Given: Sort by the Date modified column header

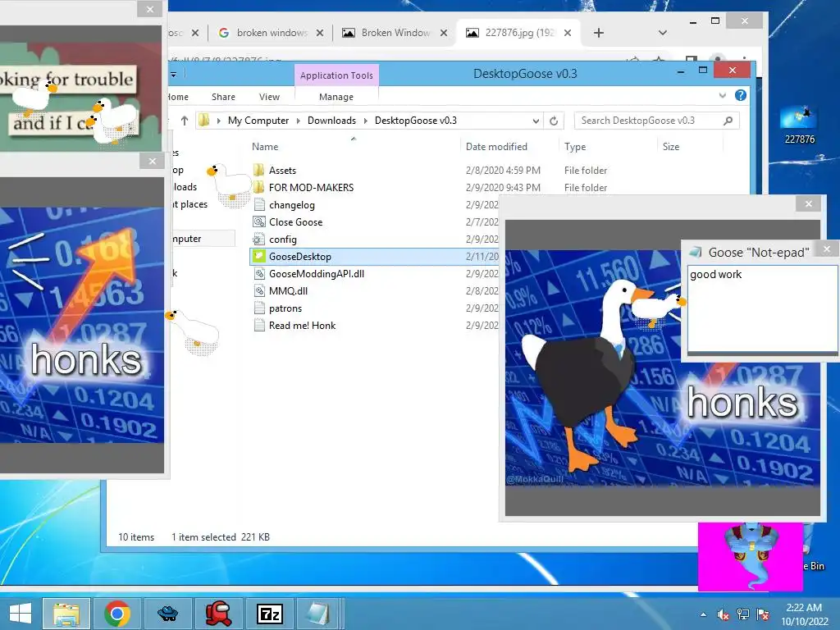Looking at the screenshot, I should 496,147.
